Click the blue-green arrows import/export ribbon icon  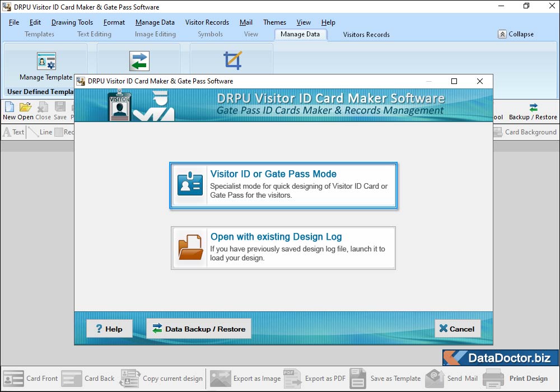point(139,61)
